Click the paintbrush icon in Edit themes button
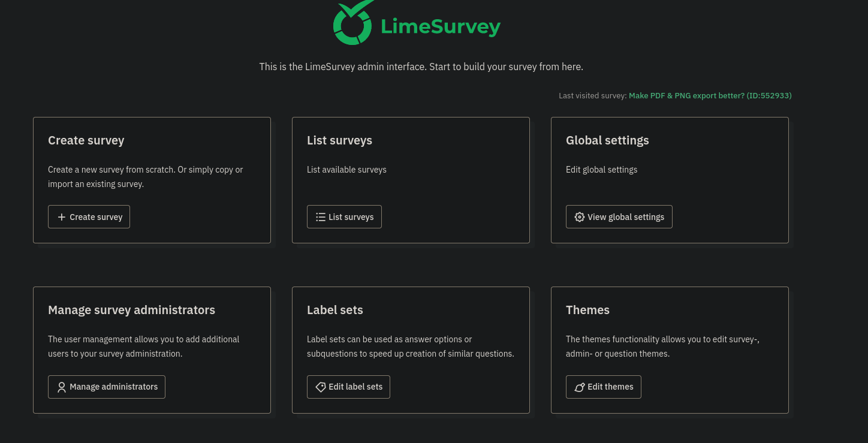868x443 pixels. [580, 387]
